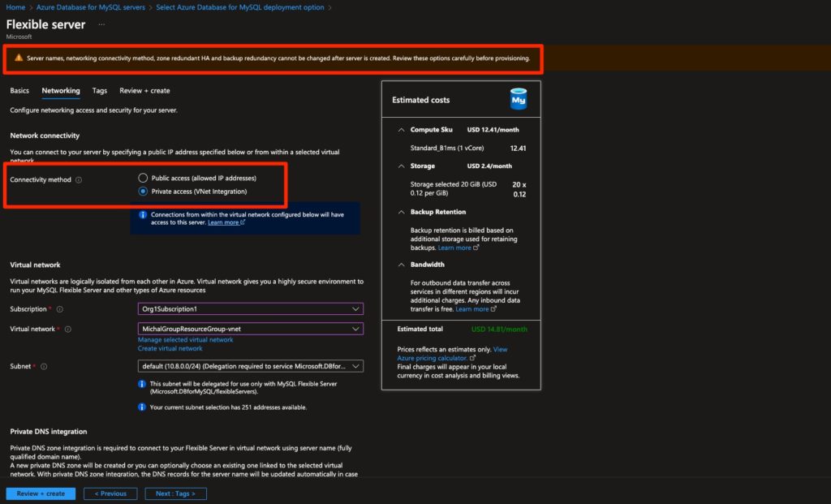Click the warning triangle icon in banner

pyautogui.click(x=19, y=58)
